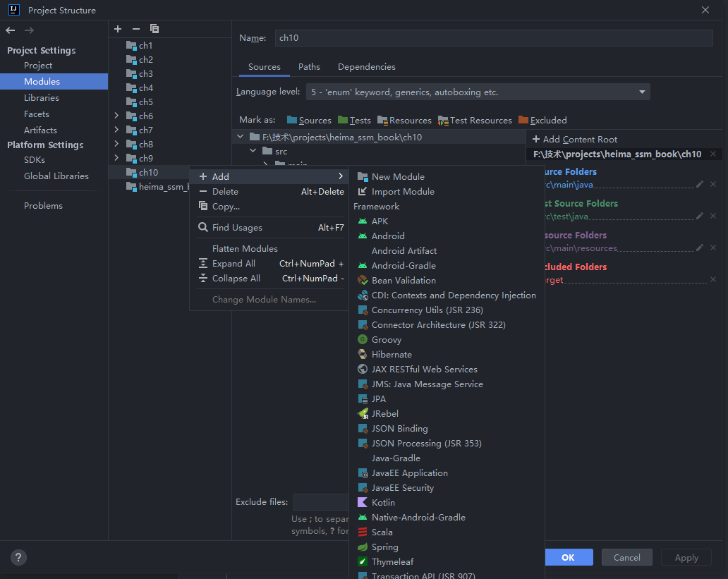Choose Collapse All
This screenshot has height=579, width=728.
point(270,278)
